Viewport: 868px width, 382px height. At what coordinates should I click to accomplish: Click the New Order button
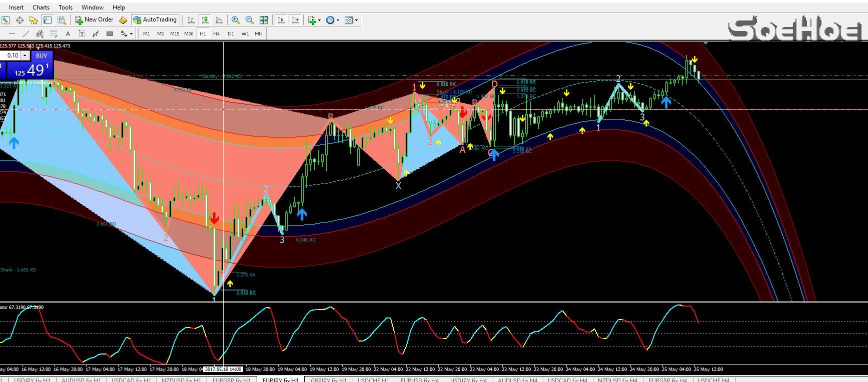(94, 20)
